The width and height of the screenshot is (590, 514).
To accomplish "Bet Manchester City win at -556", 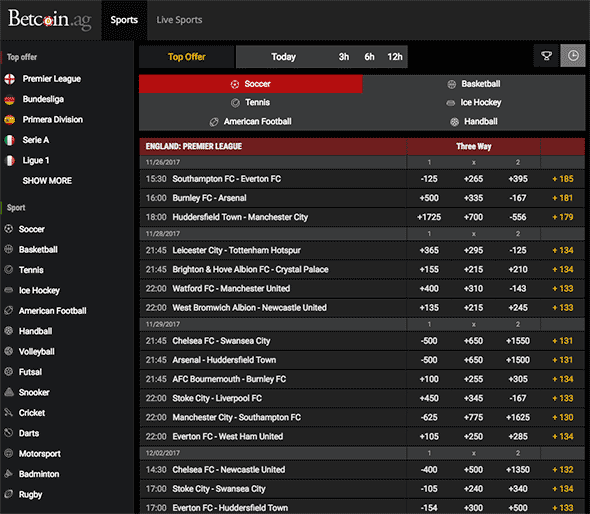I will point(518,217).
